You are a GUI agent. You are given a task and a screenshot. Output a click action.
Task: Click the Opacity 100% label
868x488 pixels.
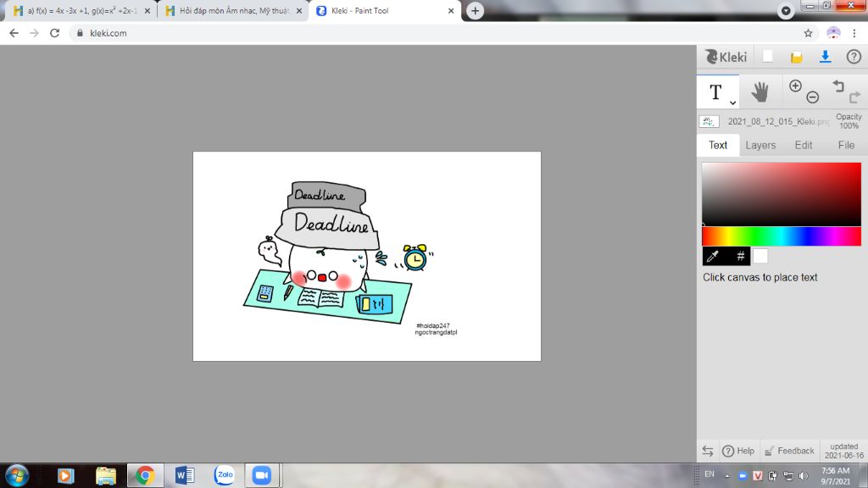pos(849,121)
